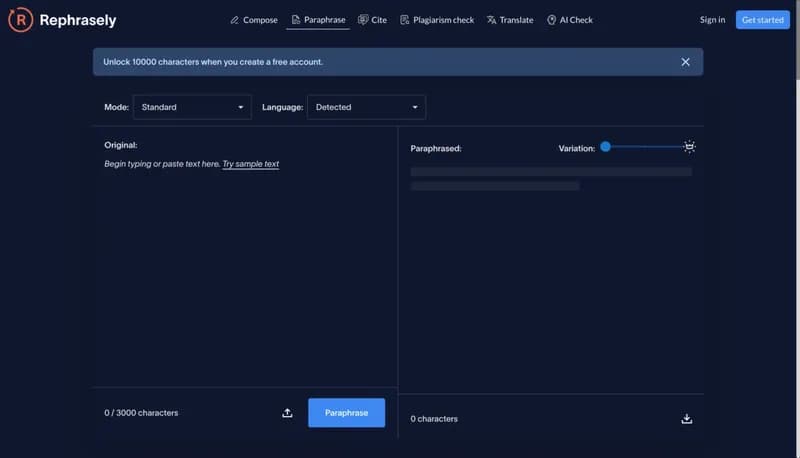Click the Sign in link
The image size is (800, 458).
click(x=712, y=20)
